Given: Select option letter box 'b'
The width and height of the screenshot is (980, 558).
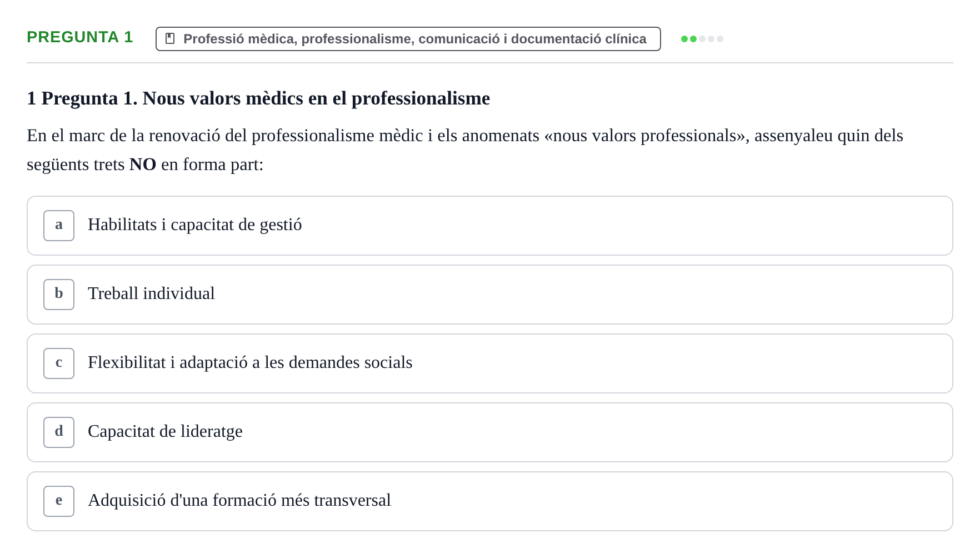Looking at the screenshot, I should point(59,295).
